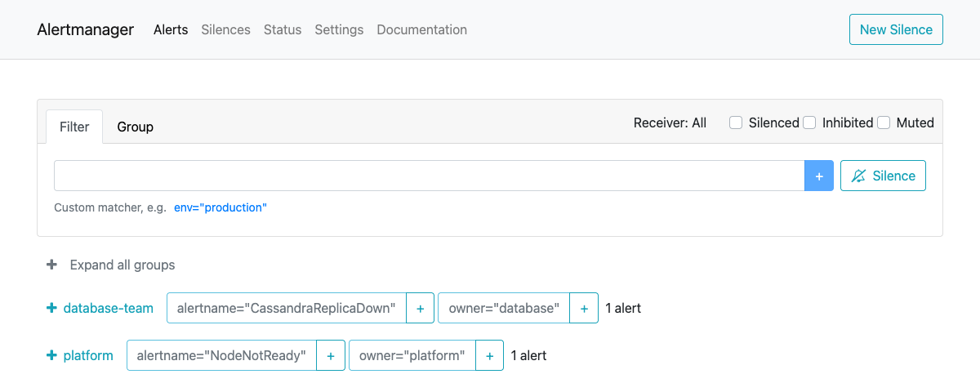Click the Alertmanager brand link

[86, 29]
